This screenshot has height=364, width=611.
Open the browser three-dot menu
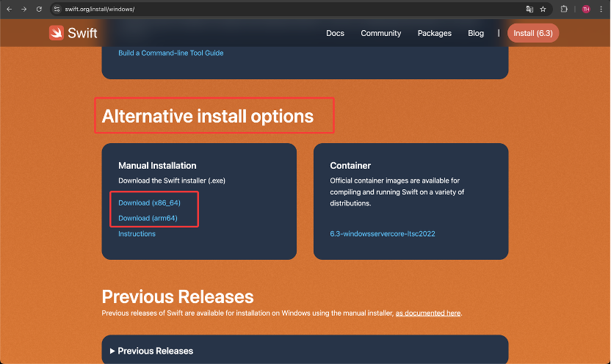pyautogui.click(x=601, y=9)
